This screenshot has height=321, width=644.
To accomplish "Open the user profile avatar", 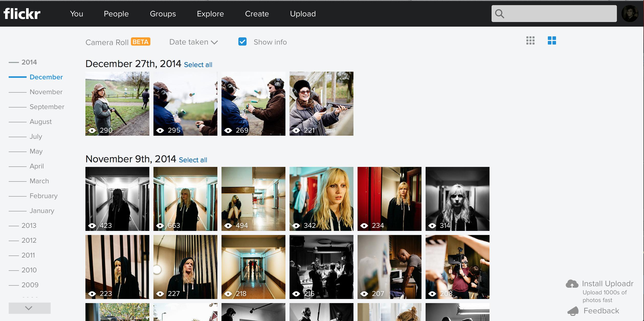I will click(x=630, y=14).
